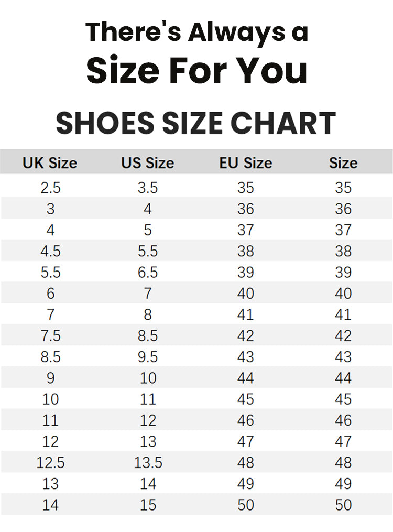Click EU size 38 in EU column

pyautogui.click(x=245, y=251)
